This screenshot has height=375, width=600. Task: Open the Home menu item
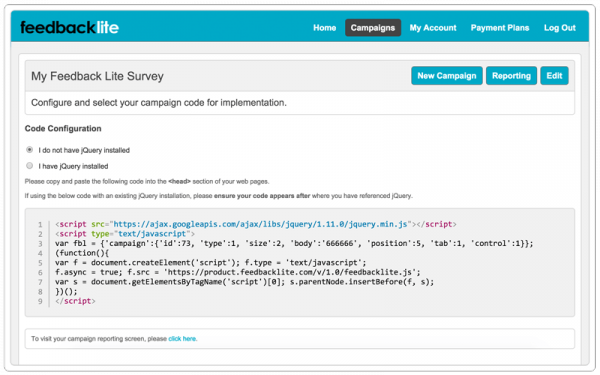(x=324, y=28)
